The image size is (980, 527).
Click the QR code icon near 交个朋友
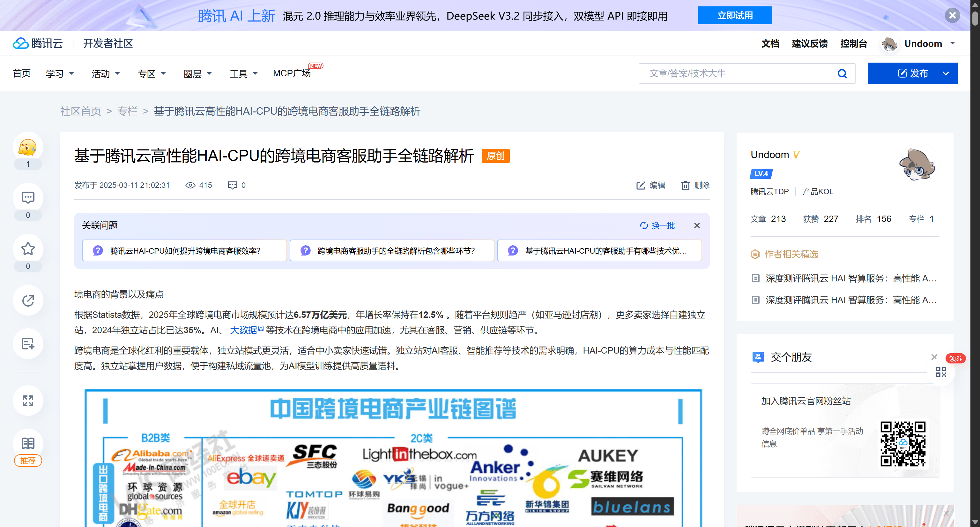[940, 372]
